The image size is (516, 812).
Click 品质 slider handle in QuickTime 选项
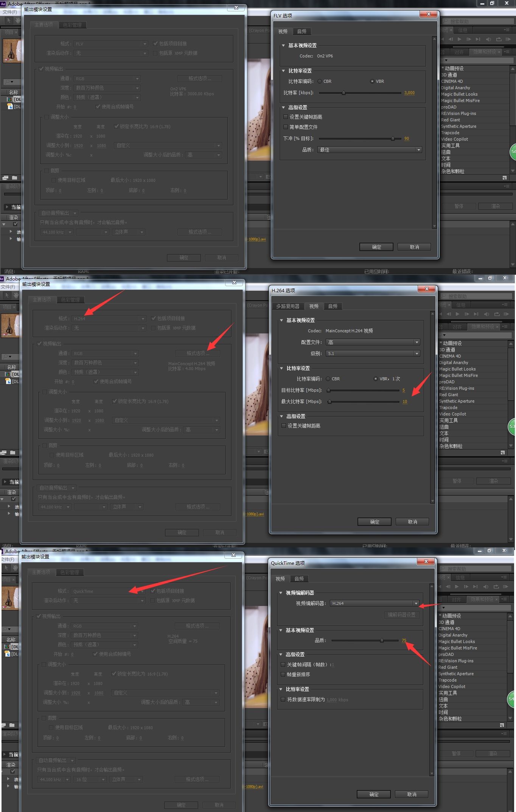[x=382, y=640]
